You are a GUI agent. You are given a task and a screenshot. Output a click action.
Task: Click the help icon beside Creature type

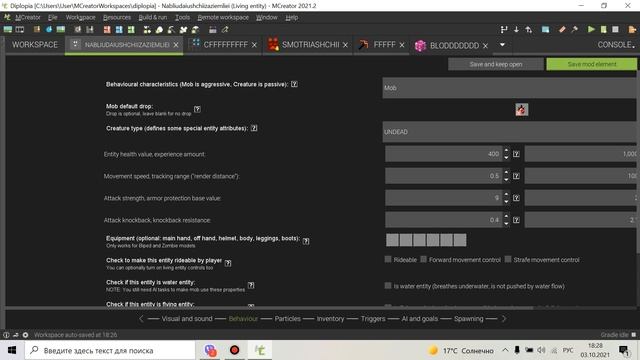click(254, 128)
